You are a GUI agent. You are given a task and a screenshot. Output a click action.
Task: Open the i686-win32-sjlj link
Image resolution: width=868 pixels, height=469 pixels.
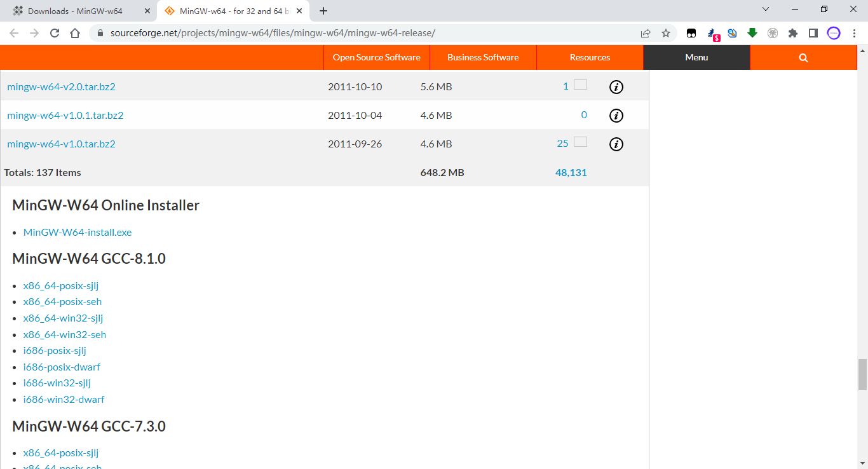tap(57, 383)
